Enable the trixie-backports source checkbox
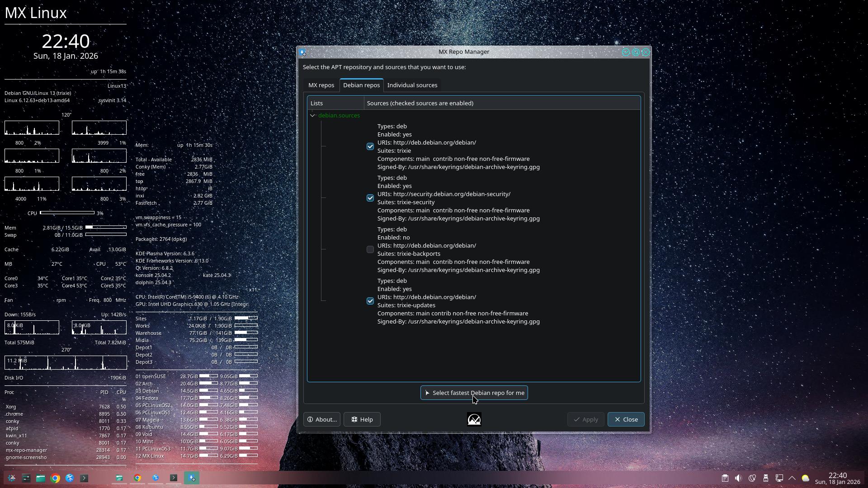868x488 pixels. pyautogui.click(x=370, y=249)
